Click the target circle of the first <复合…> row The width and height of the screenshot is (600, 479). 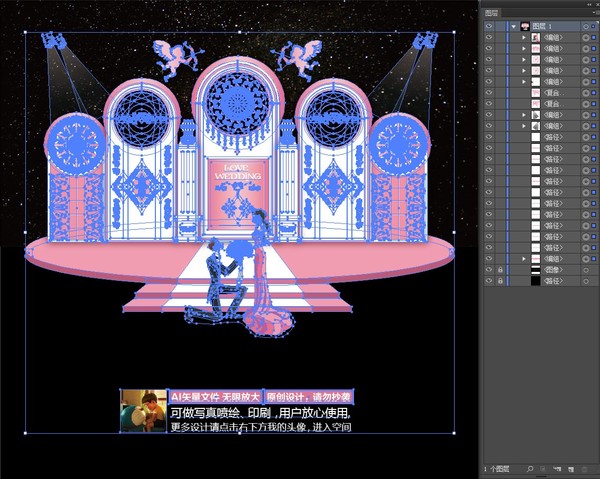click(585, 93)
